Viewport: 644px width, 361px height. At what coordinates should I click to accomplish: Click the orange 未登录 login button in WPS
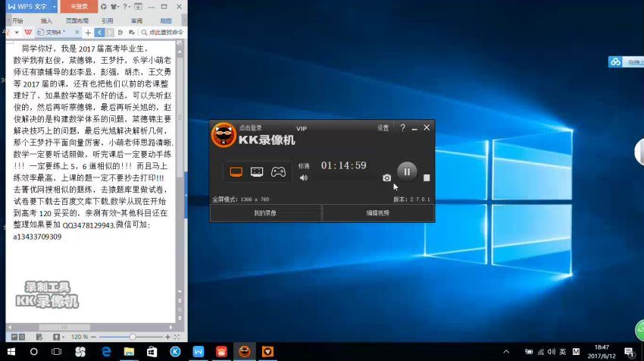click(79, 7)
